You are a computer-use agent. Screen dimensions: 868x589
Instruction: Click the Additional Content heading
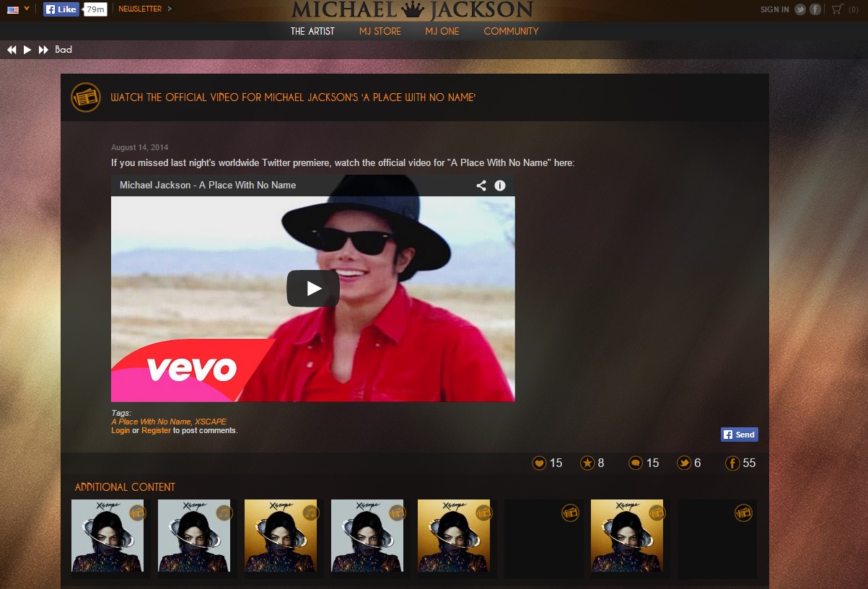coord(125,487)
